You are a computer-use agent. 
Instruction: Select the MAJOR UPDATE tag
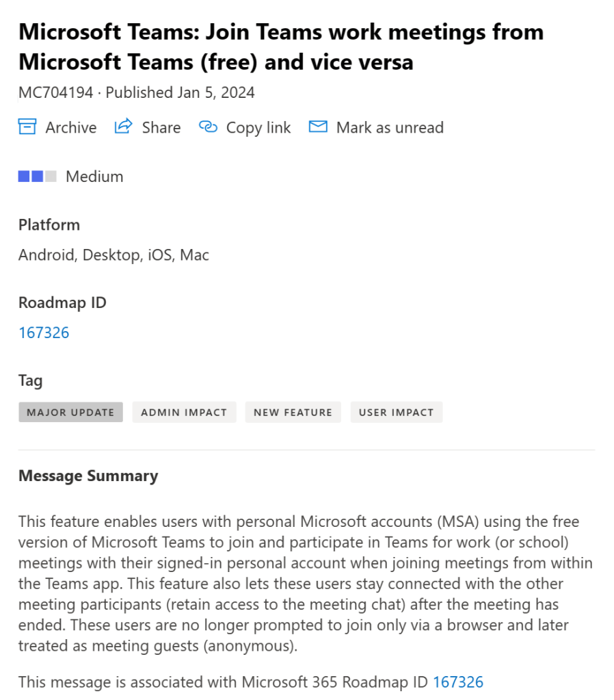click(70, 412)
